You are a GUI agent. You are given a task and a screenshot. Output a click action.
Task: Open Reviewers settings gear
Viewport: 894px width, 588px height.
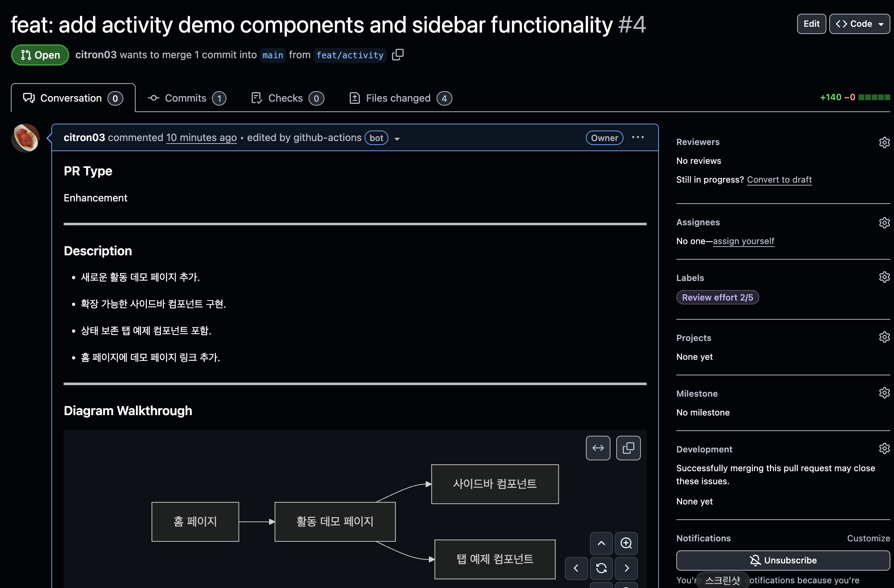pos(884,142)
